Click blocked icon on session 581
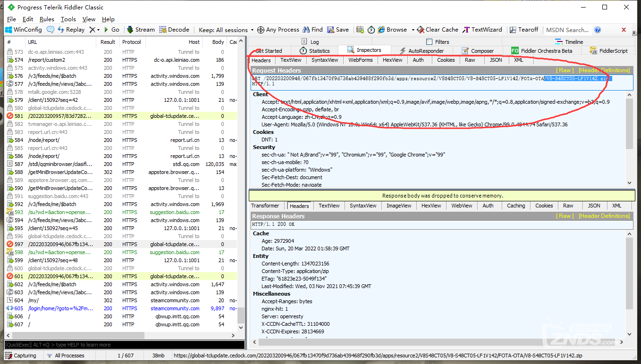Viewport: 641px width, 364px height. pos(10,116)
